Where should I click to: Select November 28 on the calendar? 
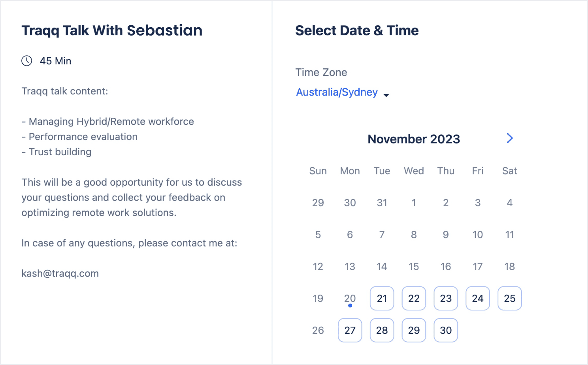point(382,330)
